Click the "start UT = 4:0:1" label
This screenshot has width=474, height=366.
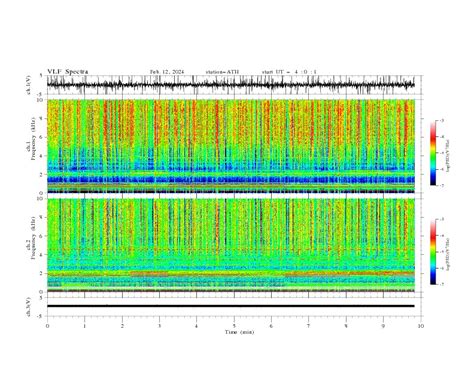coord(289,72)
